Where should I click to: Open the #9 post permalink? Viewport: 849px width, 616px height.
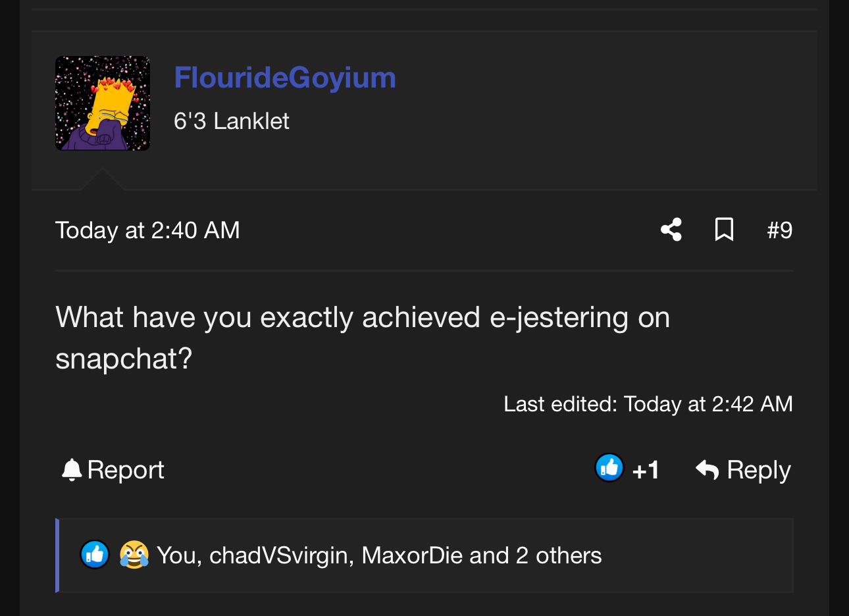pyautogui.click(x=780, y=230)
